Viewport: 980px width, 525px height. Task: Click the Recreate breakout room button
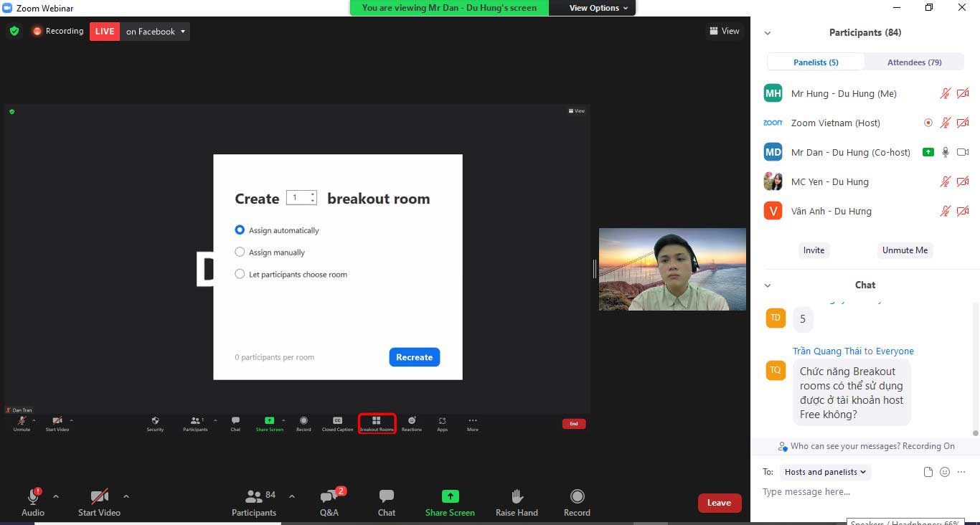[x=414, y=356]
